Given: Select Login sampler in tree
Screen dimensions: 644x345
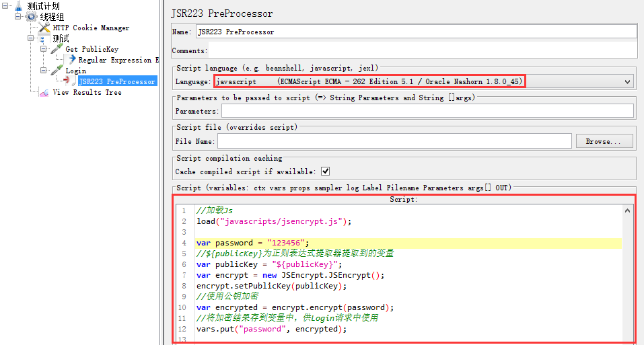Looking at the screenshot, I should click(x=76, y=71).
